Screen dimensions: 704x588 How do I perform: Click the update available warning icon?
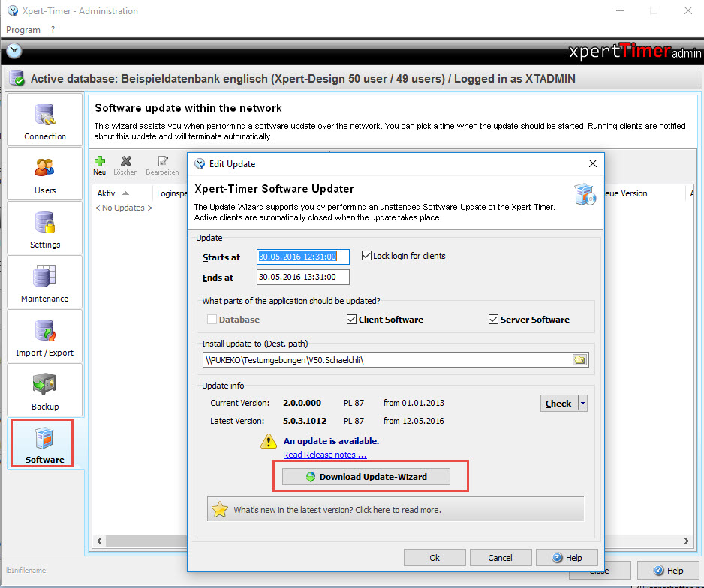pyautogui.click(x=269, y=441)
